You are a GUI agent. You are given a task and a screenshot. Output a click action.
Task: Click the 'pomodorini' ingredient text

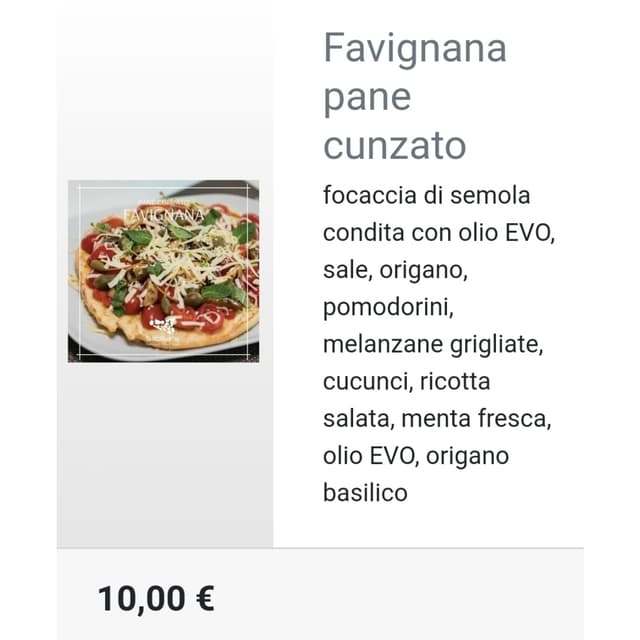(388, 307)
